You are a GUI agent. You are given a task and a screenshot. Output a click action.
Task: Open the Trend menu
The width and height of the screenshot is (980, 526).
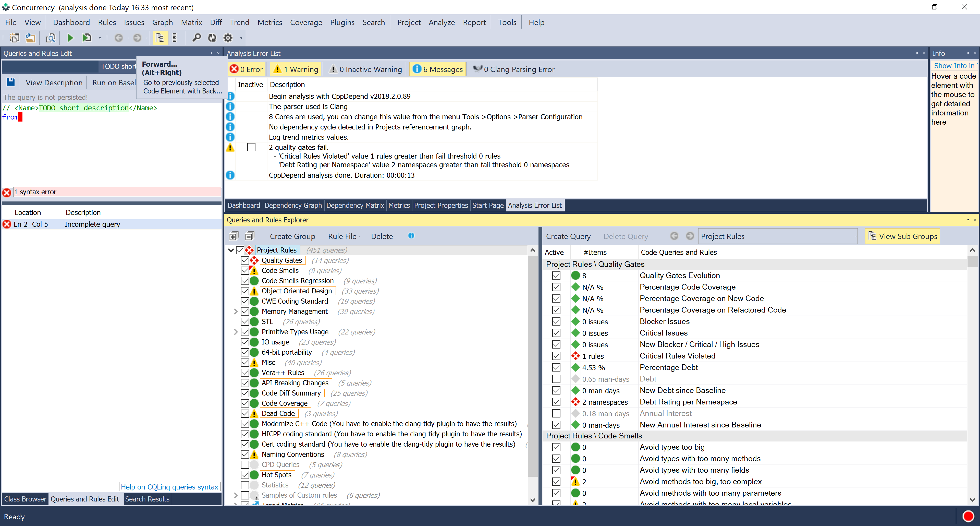pyautogui.click(x=239, y=22)
